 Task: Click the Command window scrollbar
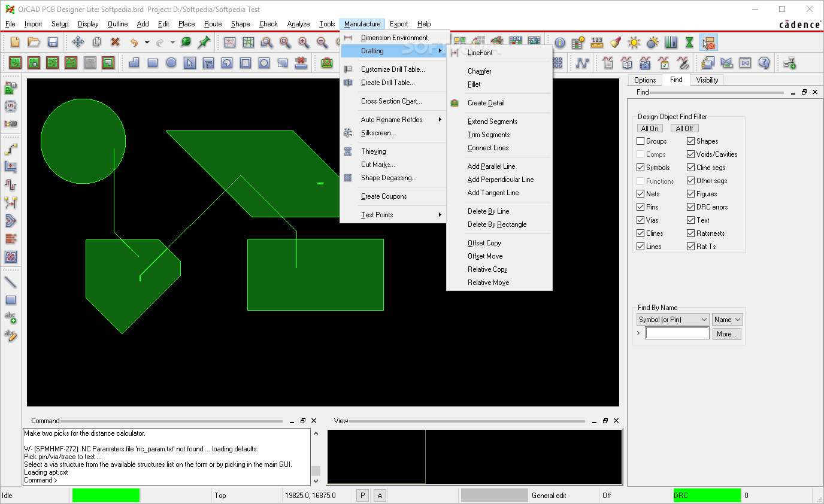click(316, 457)
